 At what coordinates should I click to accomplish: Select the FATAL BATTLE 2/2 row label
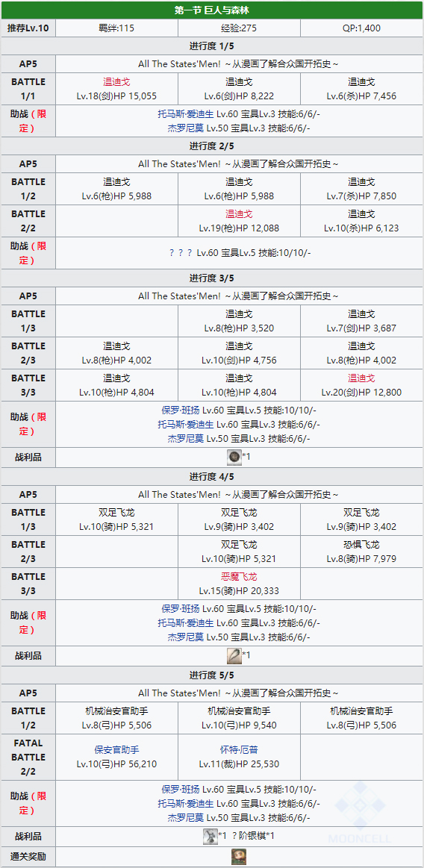[x=29, y=757]
